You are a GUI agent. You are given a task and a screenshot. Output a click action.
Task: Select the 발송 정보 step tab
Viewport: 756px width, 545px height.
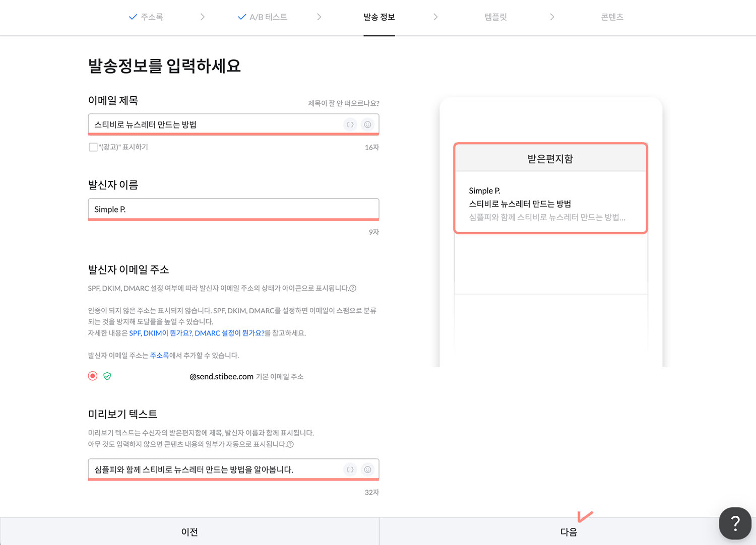(x=379, y=17)
